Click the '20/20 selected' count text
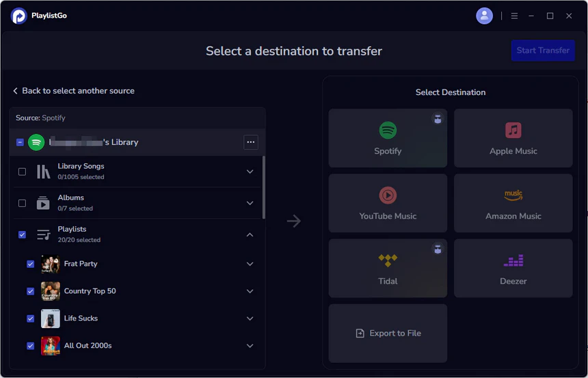 [79, 240]
